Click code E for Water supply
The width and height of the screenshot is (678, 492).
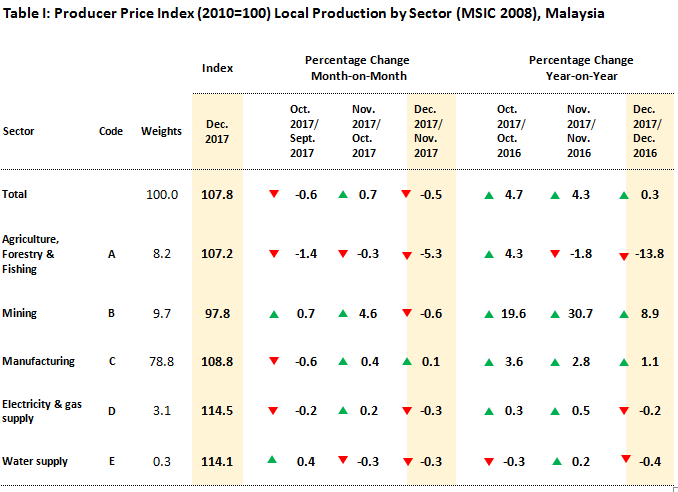tap(111, 461)
